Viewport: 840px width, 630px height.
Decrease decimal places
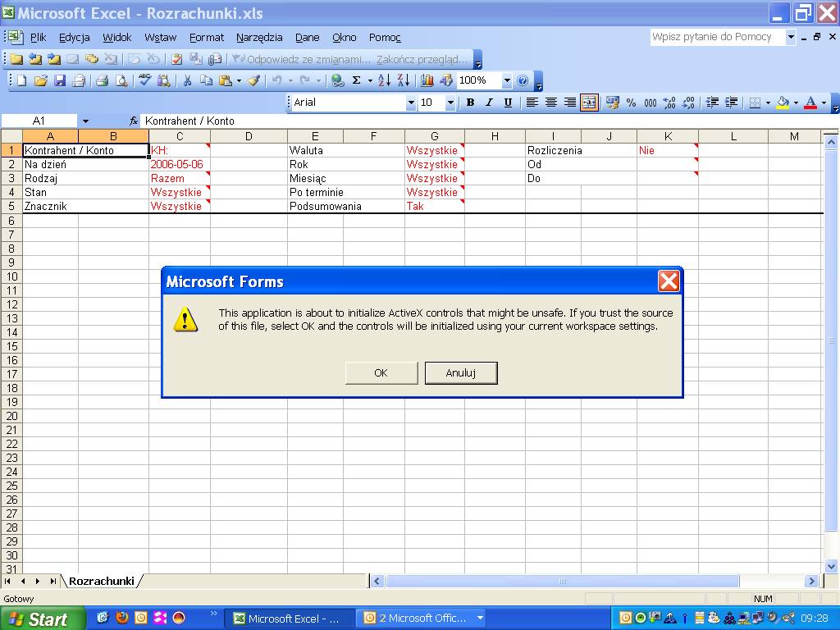pyautogui.click(x=688, y=103)
